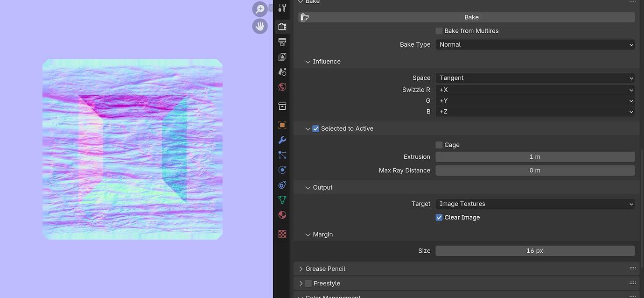Screen dimensions: 644x298
Task: Click the Margin Size field
Action: [535, 251]
